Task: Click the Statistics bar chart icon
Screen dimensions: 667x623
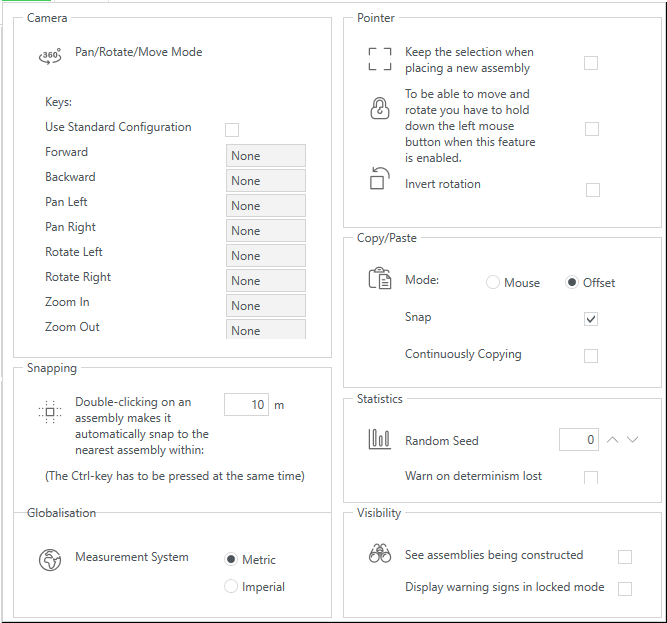Action: click(x=379, y=439)
